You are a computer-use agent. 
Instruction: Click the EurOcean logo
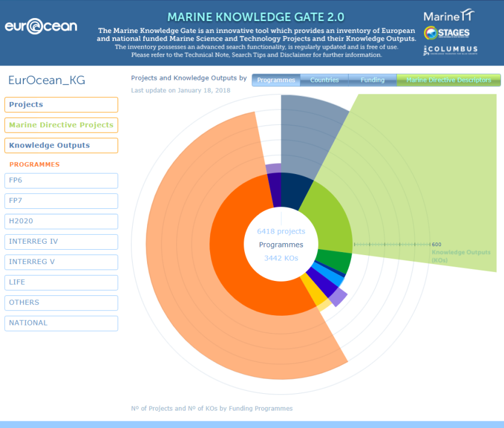coord(41,26)
